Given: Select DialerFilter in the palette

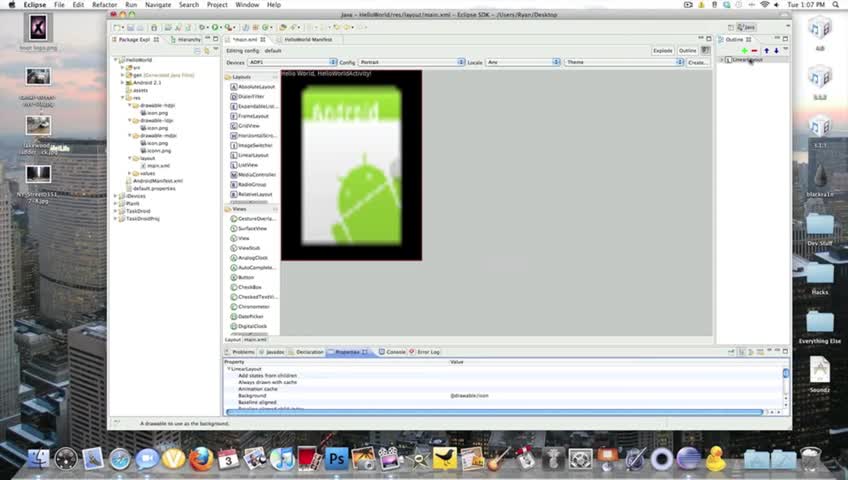Looking at the screenshot, I should tap(248, 96).
